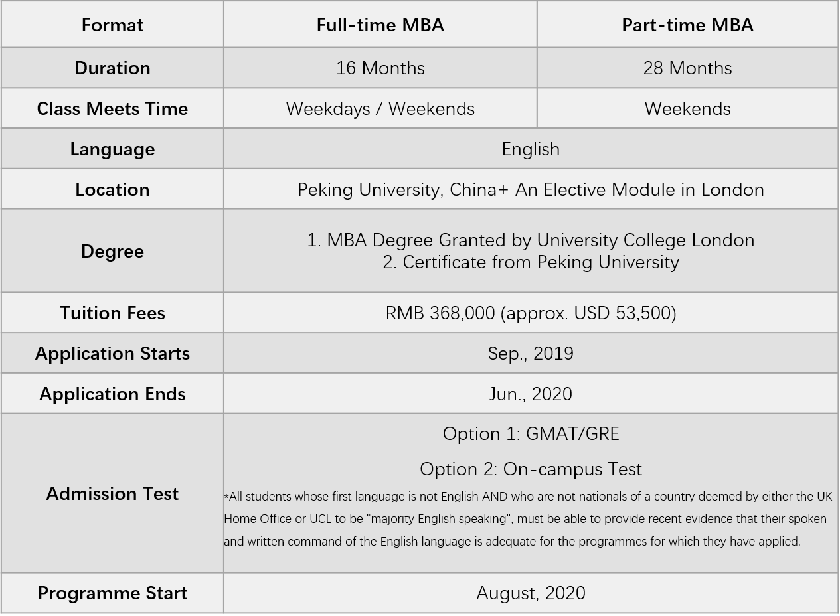Click the Option 1: GMAT/GRE text

pos(531,434)
